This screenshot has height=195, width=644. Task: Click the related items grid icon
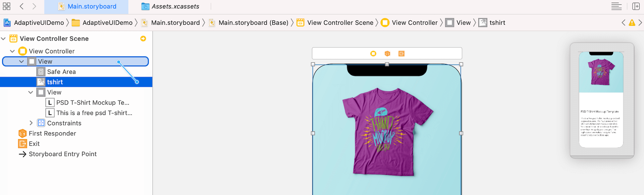tap(6, 6)
